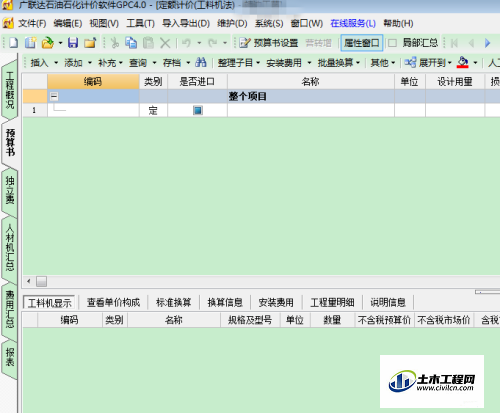This screenshot has width=500, height=413.
Task: Click the Cut scissors icon
Action: (x=115, y=43)
